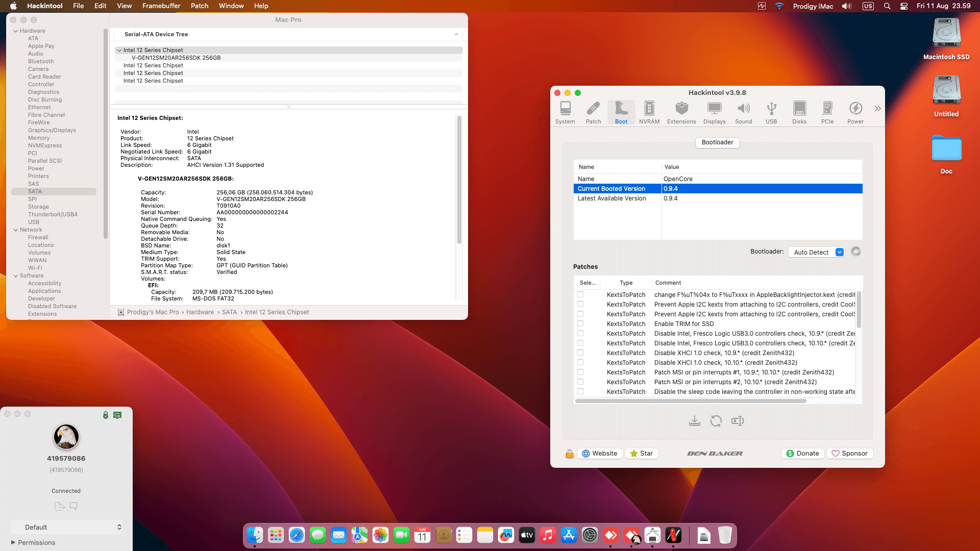Image resolution: width=980 pixels, height=551 pixels.
Task: Click the Website button
Action: pos(600,453)
